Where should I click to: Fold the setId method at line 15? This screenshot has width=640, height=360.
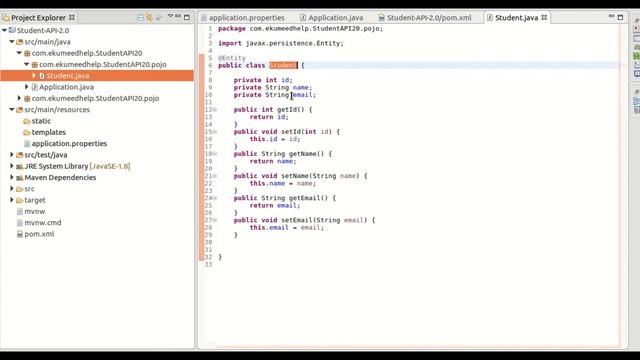coord(215,131)
